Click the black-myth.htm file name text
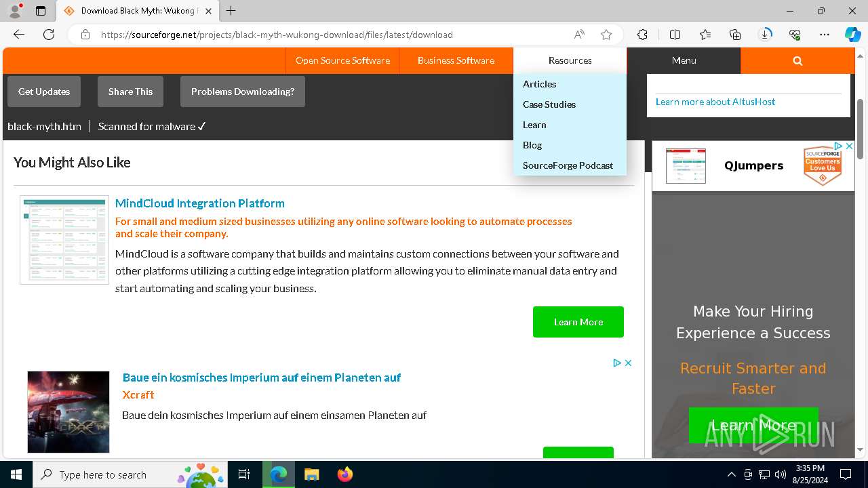The image size is (868, 488). tap(44, 127)
